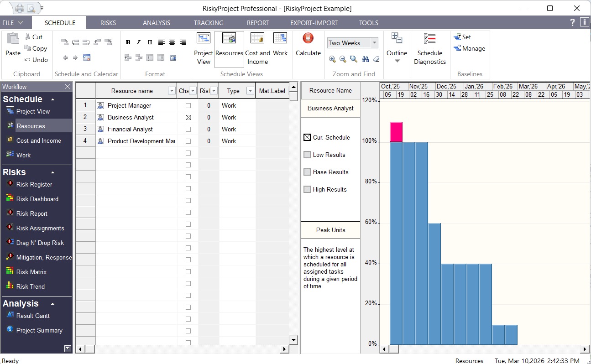Run Schedule Diagnostics
591x364 pixels.
tap(429, 50)
